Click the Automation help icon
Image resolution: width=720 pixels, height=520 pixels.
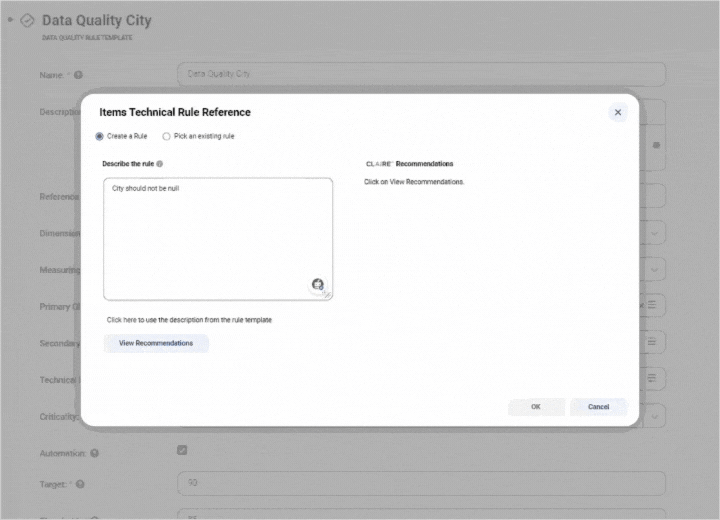(95, 453)
